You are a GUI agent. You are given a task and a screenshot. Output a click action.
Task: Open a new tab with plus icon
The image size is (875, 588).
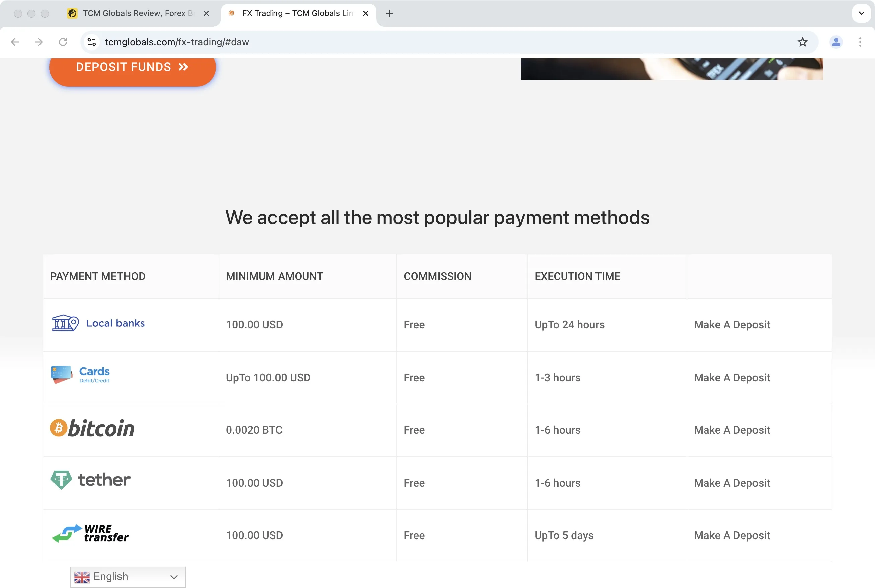[390, 13]
